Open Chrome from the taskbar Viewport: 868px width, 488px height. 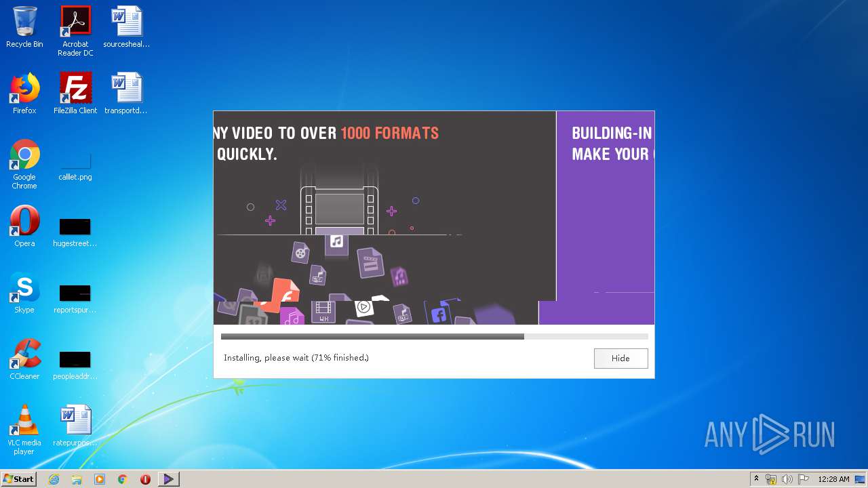(x=123, y=479)
